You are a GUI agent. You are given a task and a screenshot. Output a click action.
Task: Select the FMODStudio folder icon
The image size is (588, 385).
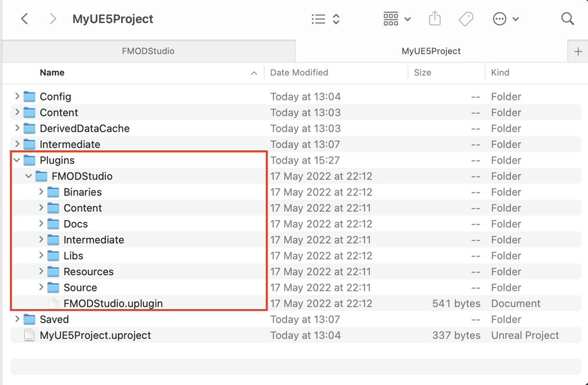click(x=41, y=176)
